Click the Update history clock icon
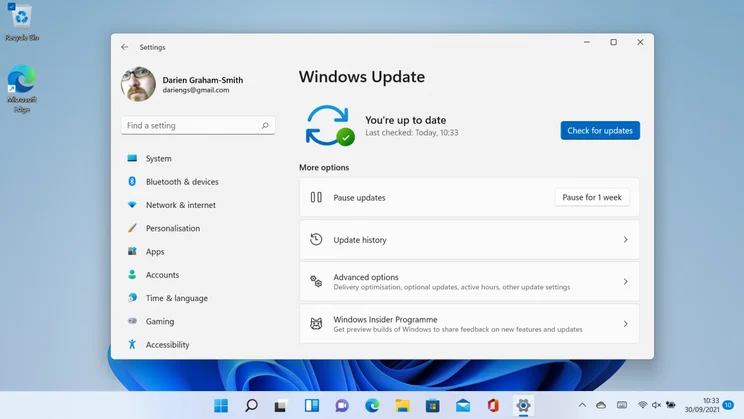The width and height of the screenshot is (744, 419). tap(316, 239)
